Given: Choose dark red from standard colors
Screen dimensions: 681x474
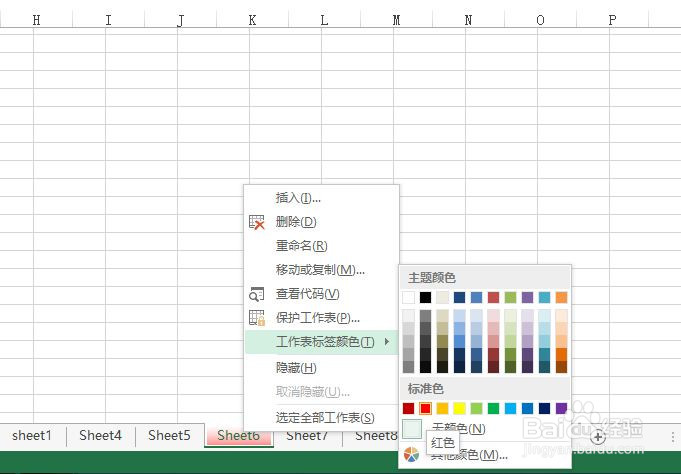Looking at the screenshot, I should click(409, 408).
